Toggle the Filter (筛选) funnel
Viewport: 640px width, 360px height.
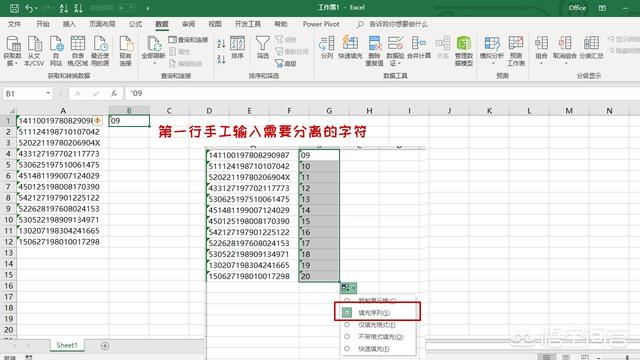(x=262, y=48)
